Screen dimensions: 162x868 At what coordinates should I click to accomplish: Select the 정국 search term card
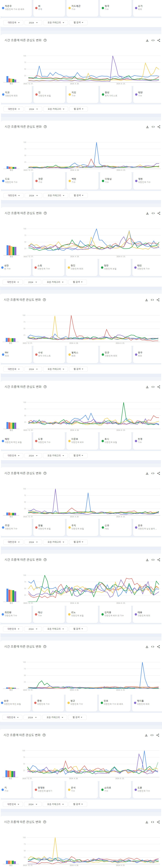pyautogui.click(x=115, y=8)
